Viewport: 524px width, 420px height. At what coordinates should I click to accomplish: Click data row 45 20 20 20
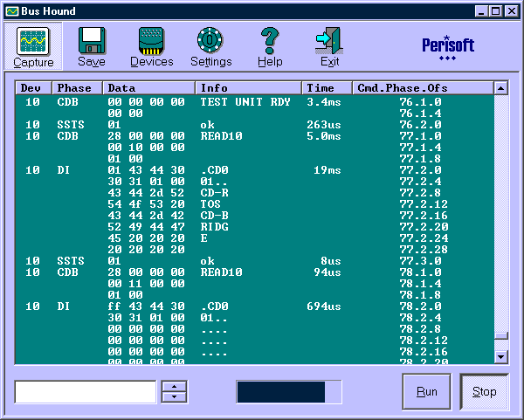pyautogui.click(x=146, y=238)
